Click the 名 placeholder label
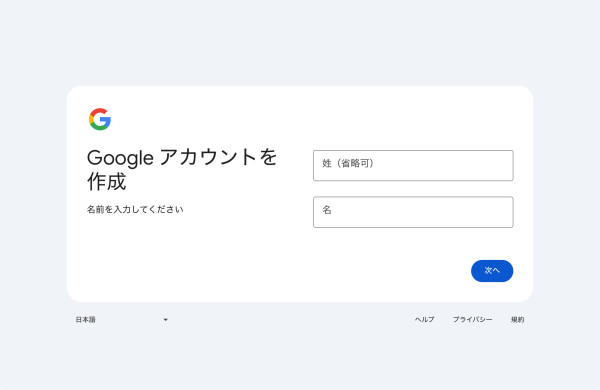Screen dimensions: 600x390 click(x=327, y=210)
